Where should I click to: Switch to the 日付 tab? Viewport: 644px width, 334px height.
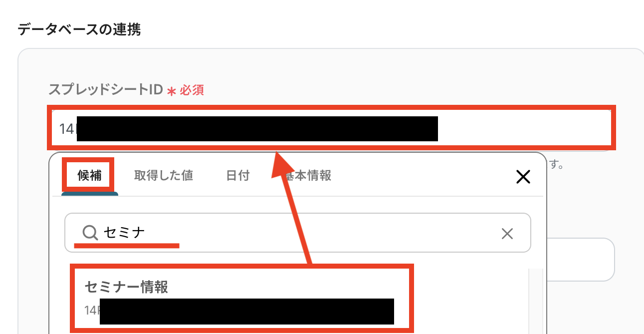click(238, 175)
